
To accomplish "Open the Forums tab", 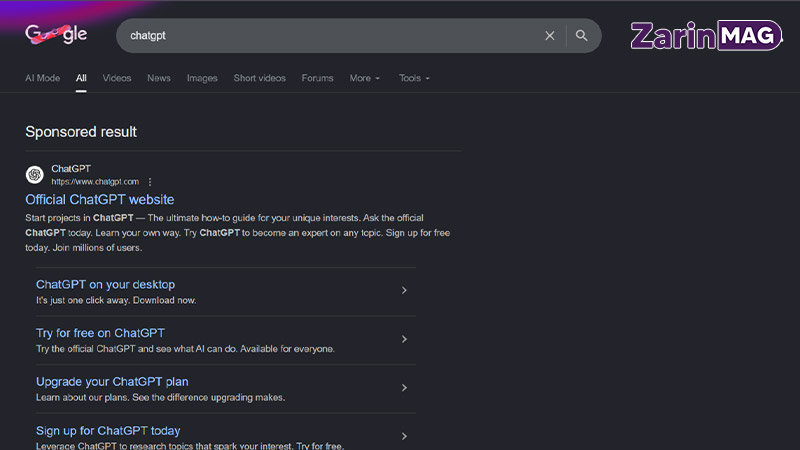I will [317, 78].
